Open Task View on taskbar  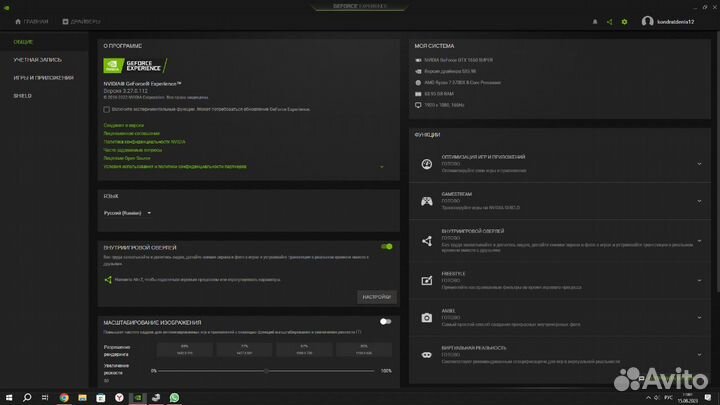pos(45,397)
